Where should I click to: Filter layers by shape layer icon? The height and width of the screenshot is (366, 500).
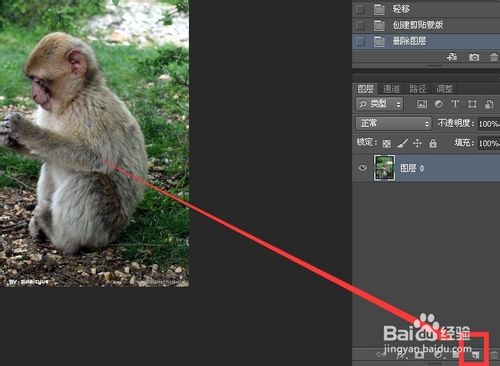(472, 104)
